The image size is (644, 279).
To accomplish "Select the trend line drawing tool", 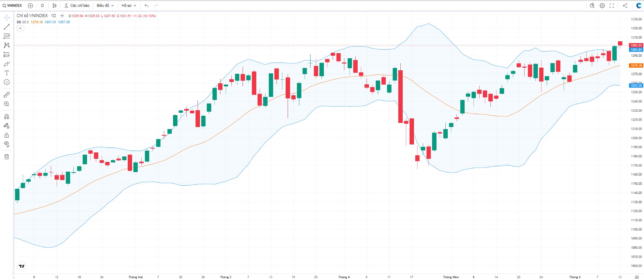I will [6, 27].
